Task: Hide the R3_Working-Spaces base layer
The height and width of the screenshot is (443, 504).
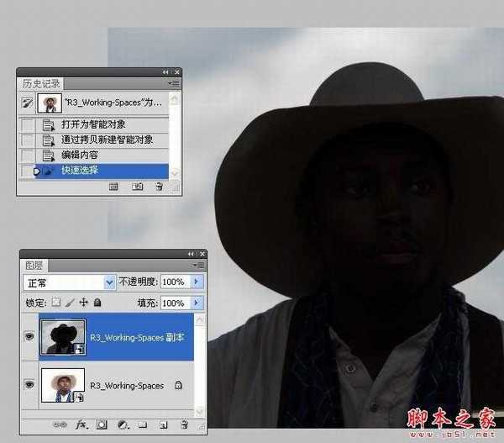Action: [x=29, y=384]
